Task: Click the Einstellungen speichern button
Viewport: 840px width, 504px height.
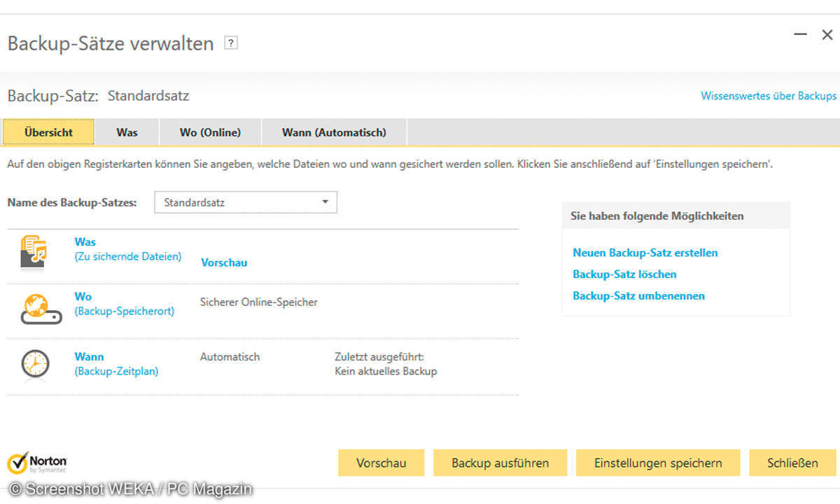Action: pyautogui.click(x=658, y=463)
